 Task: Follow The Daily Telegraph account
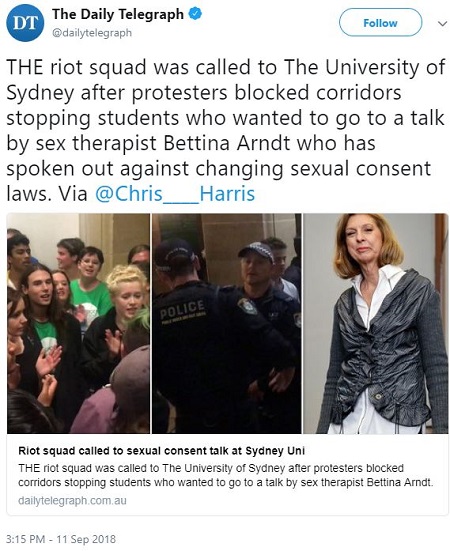click(380, 23)
